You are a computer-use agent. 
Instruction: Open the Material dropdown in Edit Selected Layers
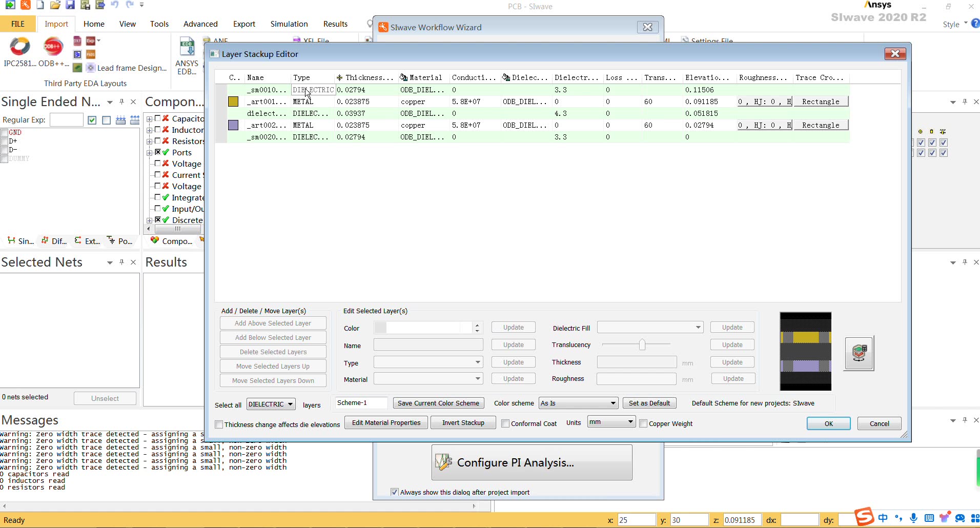[x=428, y=379]
